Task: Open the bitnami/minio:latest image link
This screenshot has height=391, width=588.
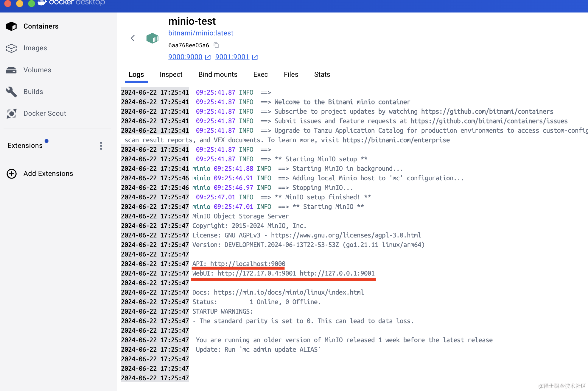Action: click(x=201, y=33)
